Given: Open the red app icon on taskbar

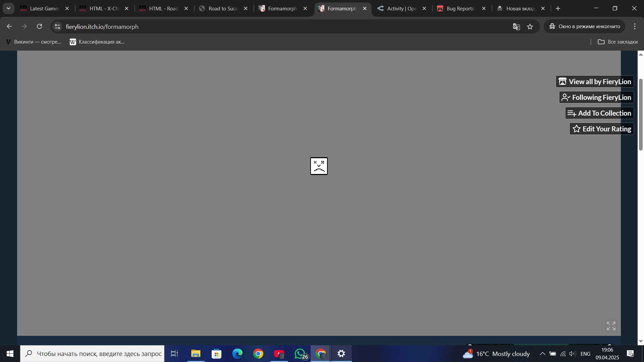Looking at the screenshot, I should point(279,354).
